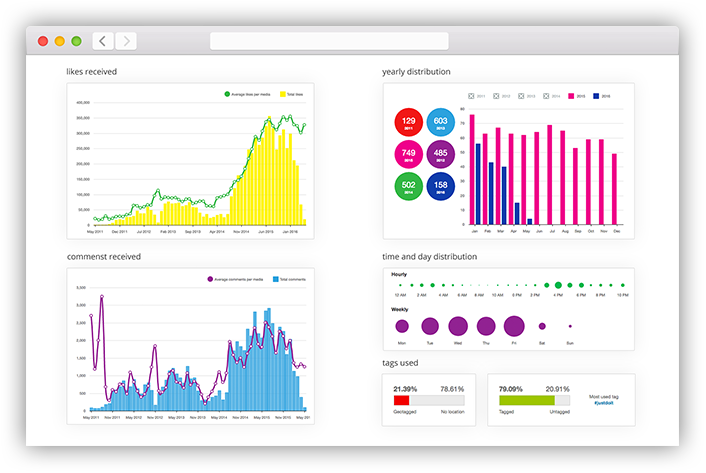Screen dimensions: 706x473
Task: Enable the 2012 legend checkbox
Action: pyautogui.click(x=493, y=96)
